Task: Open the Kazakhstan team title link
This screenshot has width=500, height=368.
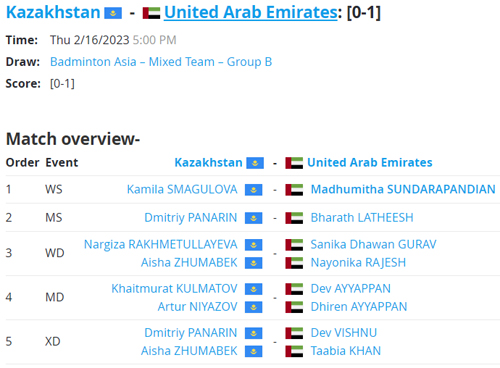Action: point(53,13)
